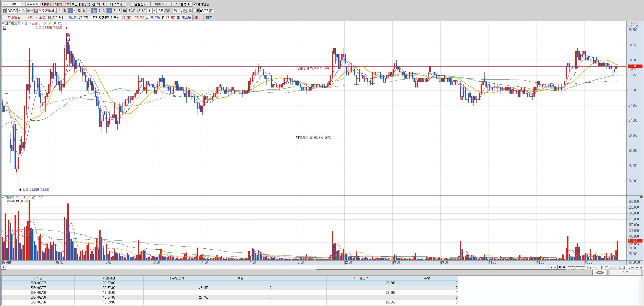Click the plus zoom-in chart icon
Viewport: 644px width, 306px height.
[637, 267]
